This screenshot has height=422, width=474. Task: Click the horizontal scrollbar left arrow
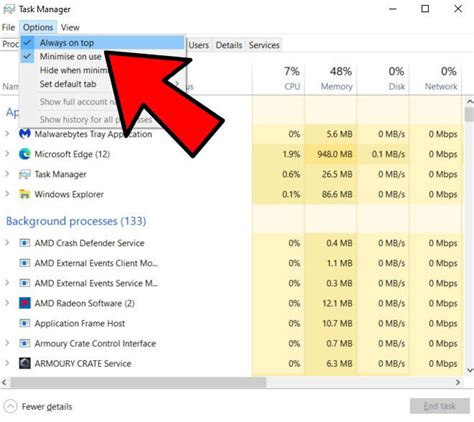[4, 382]
